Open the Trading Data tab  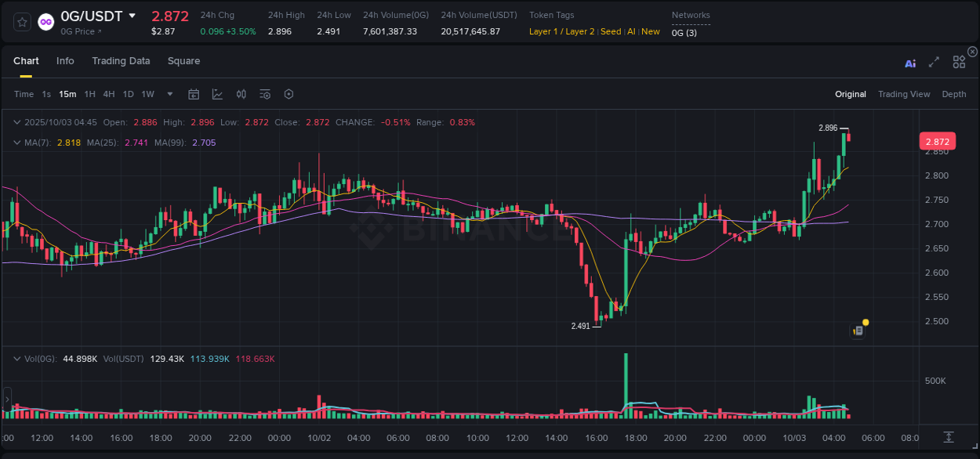pos(121,60)
